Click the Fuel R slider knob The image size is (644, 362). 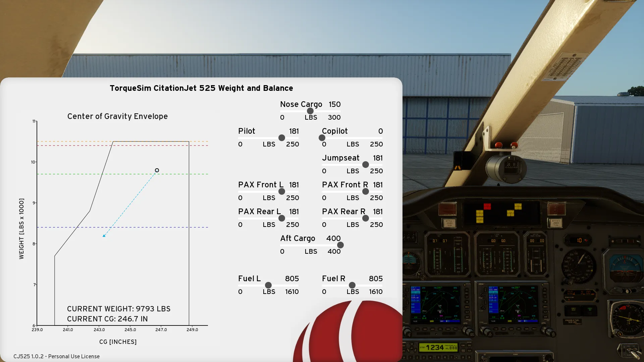pos(352,285)
